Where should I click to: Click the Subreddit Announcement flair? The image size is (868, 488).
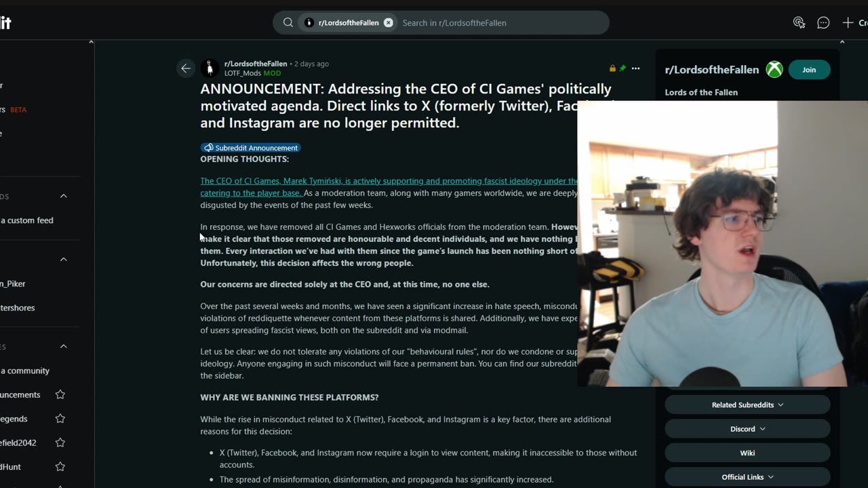tap(251, 148)
